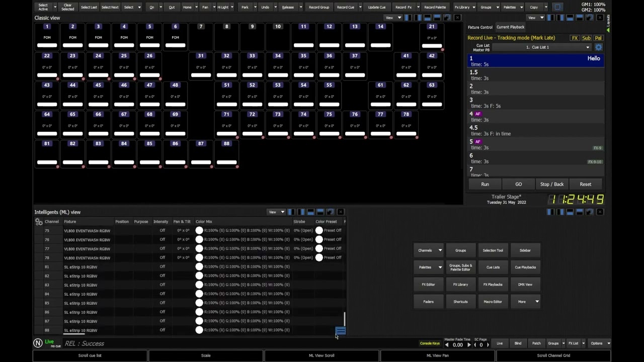
Task: Pop out the Fixture Control panel
Action: pyautogui.click(x=589, y=18)
